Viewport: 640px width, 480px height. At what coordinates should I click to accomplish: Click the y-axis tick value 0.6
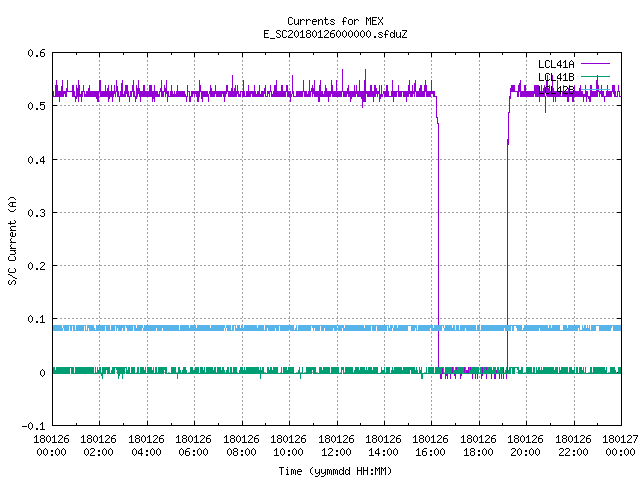[x=36, y=53]
